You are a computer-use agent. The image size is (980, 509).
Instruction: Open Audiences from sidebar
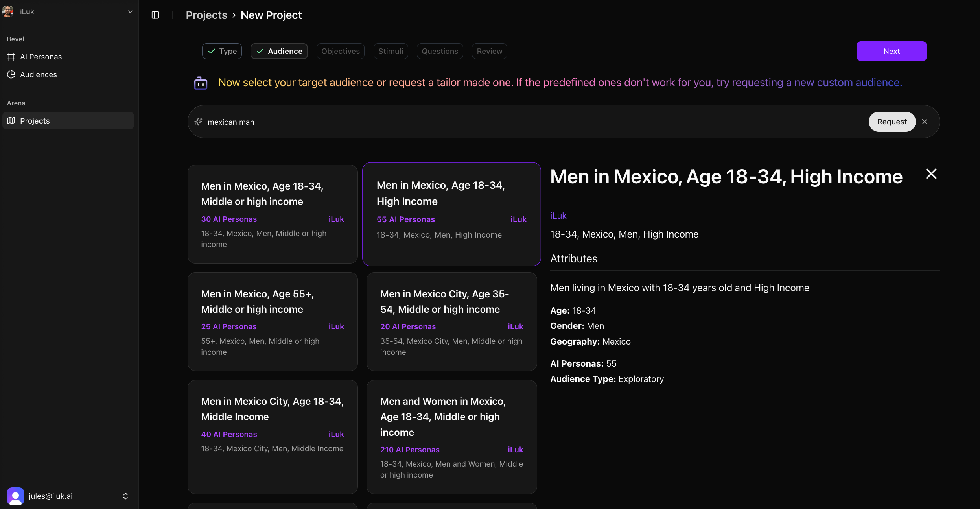coord(38,74)
